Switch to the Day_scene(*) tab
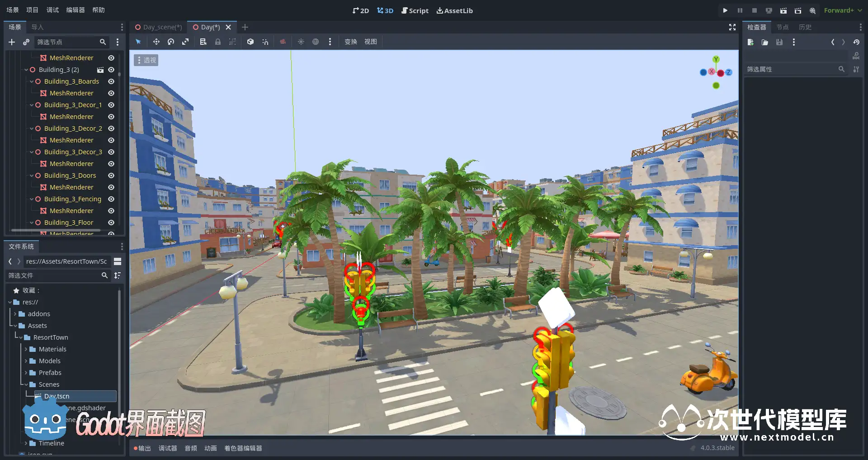868x460 pixels. coord(159,27)
